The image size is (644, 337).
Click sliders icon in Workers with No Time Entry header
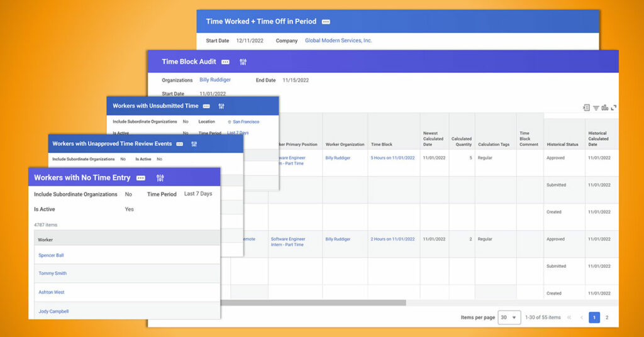(160, 178)
